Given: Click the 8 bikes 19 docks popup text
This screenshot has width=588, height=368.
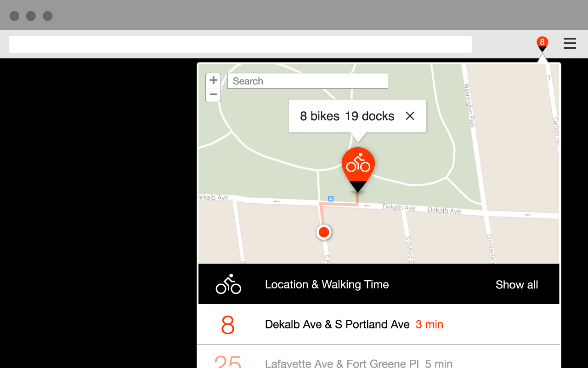Looking at the screenshot, I should 347,116.
